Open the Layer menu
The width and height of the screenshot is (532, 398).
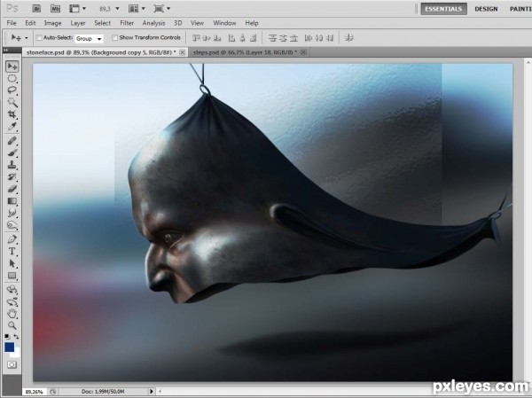click(78, 23)
